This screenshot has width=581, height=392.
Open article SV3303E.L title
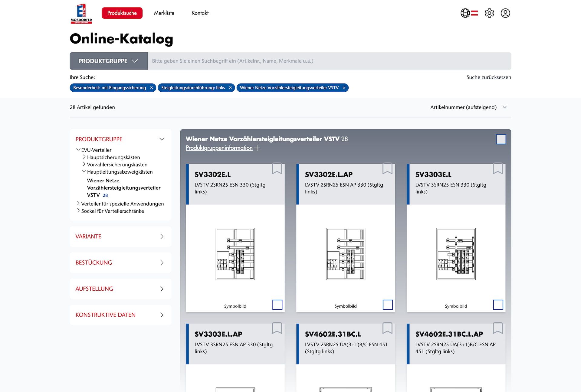click(433, 175)
